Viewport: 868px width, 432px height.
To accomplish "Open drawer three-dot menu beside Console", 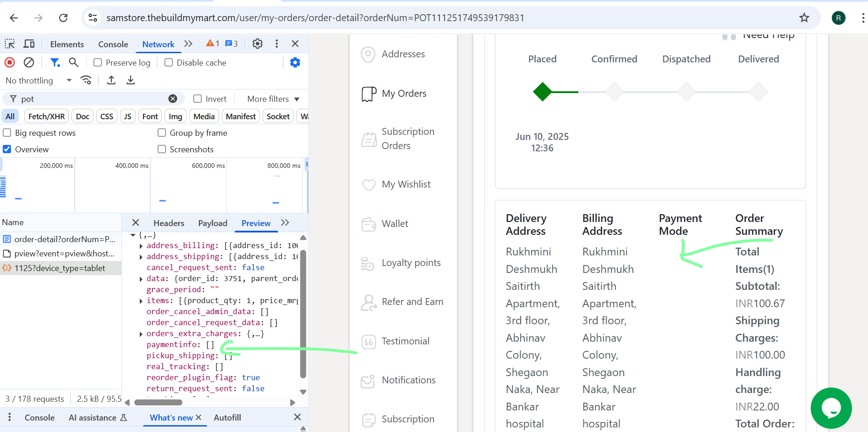I will [10, 417].
